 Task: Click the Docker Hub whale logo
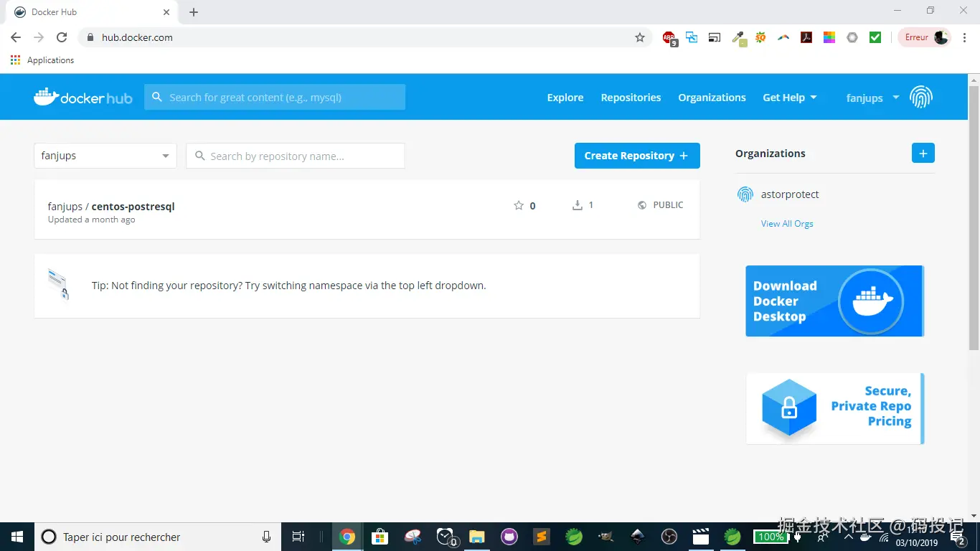pos(83,97)
